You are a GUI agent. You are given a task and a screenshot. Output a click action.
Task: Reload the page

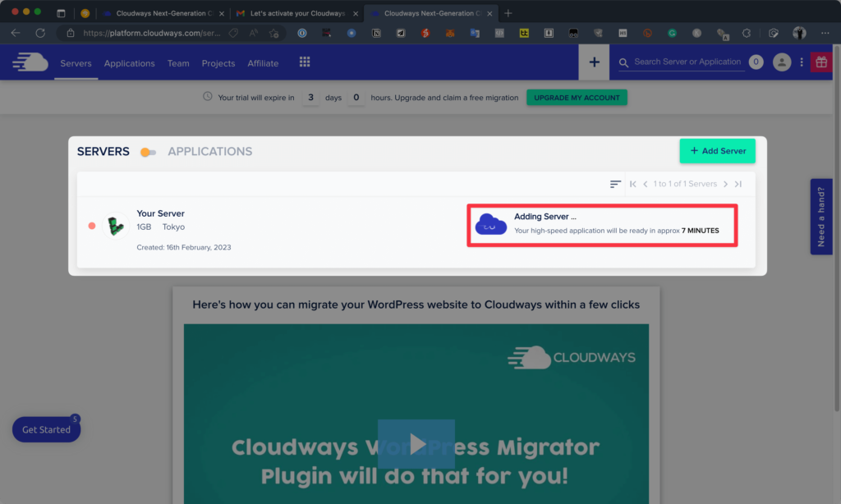pos(40,33)
